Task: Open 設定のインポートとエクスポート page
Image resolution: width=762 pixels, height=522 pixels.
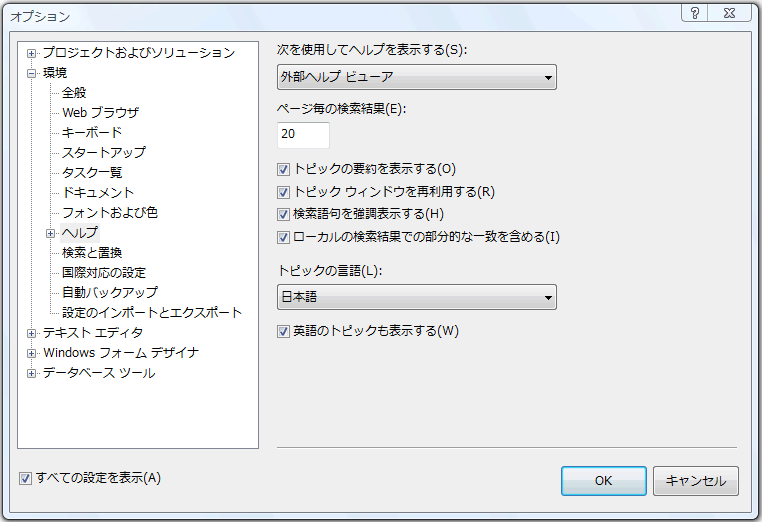Action: (152, 312)
